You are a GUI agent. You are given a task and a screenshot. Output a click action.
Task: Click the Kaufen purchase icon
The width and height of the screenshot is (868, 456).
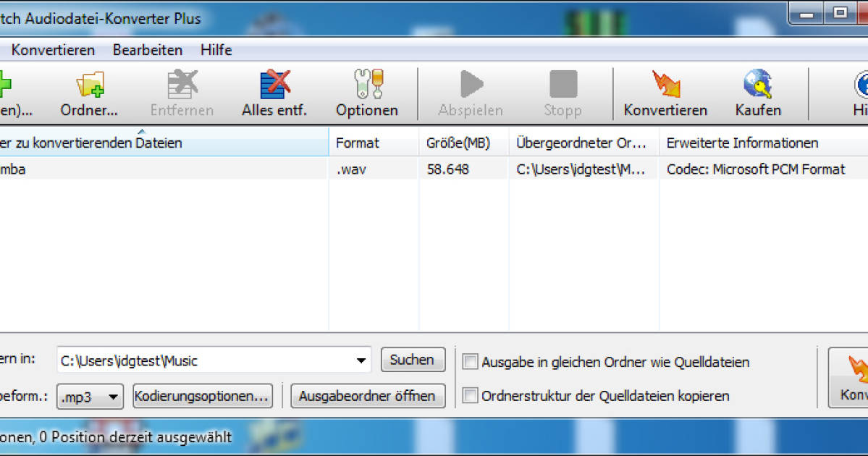coord(758,85)
